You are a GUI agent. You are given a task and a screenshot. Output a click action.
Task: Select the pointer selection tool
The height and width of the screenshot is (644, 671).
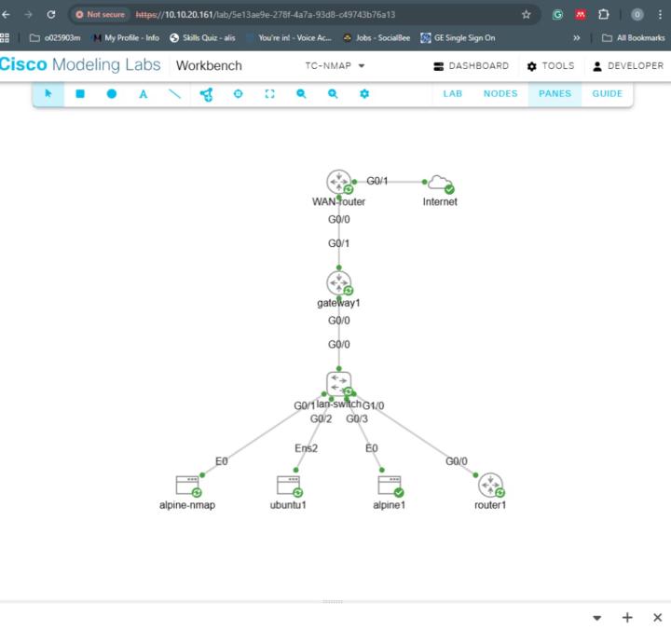(x=48, y=94)
